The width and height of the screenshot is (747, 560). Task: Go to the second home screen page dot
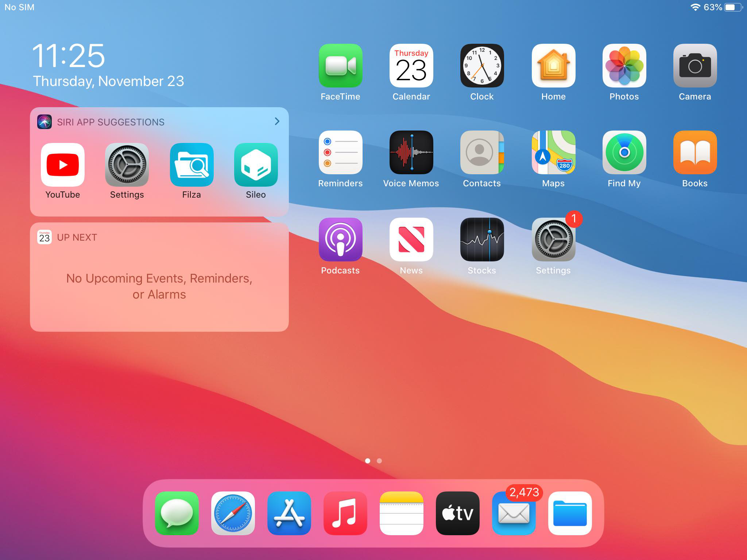(x=379, y=461)
